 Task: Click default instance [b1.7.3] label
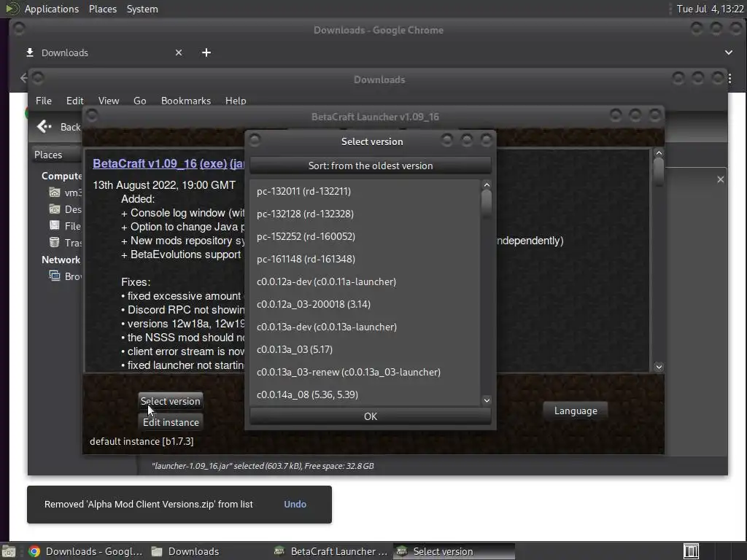[142, 441]
